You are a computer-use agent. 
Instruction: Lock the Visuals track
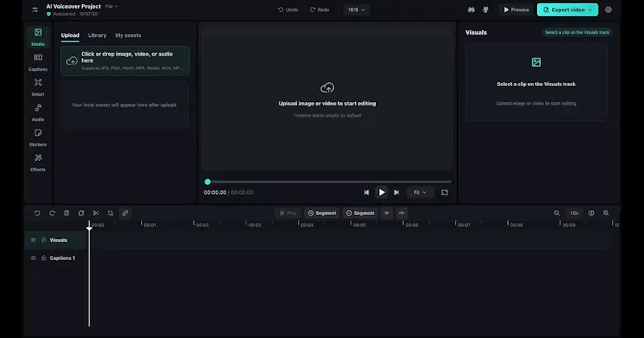43,240
